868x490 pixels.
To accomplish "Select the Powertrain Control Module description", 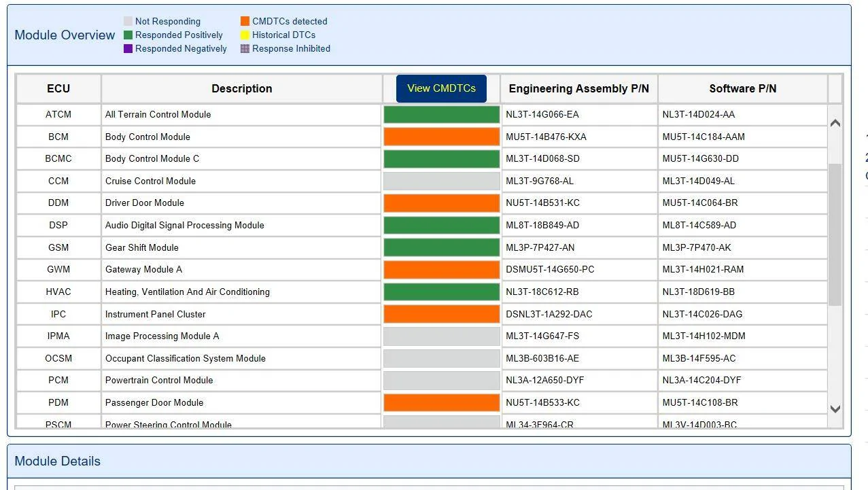I will point(159,380).
